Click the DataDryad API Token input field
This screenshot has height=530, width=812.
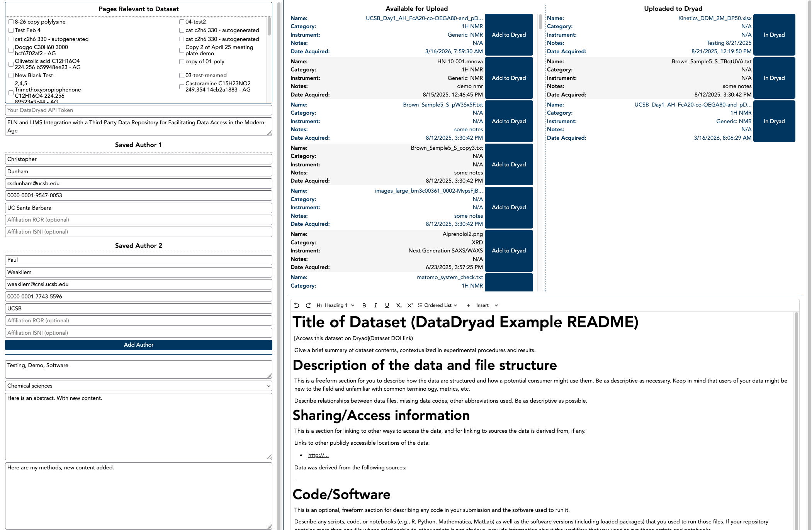[x=138, y=110]
